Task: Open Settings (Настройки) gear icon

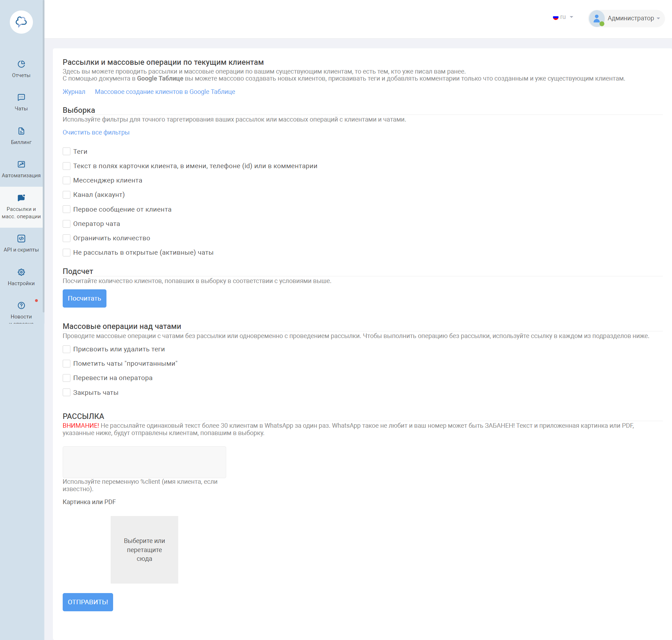Action: (21, 272)
